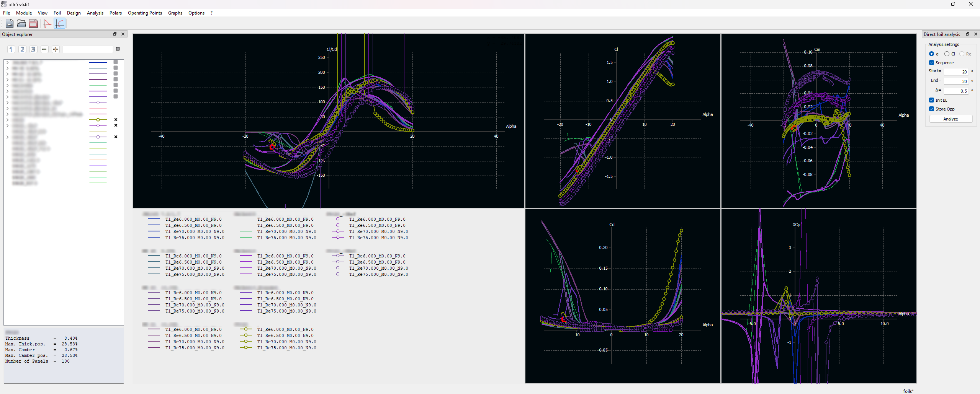Click the Analyze button
Screen dimensions: 980x394
pos(951,119)
